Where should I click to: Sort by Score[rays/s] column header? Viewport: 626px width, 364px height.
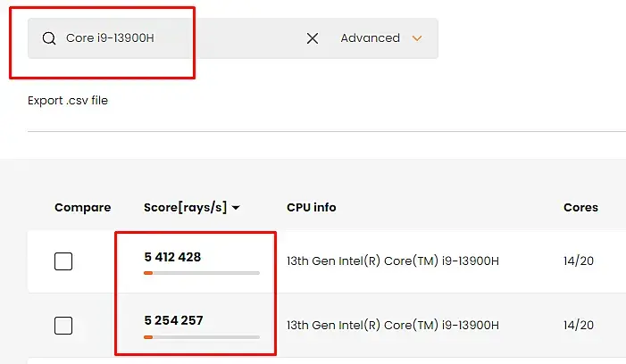186,207
